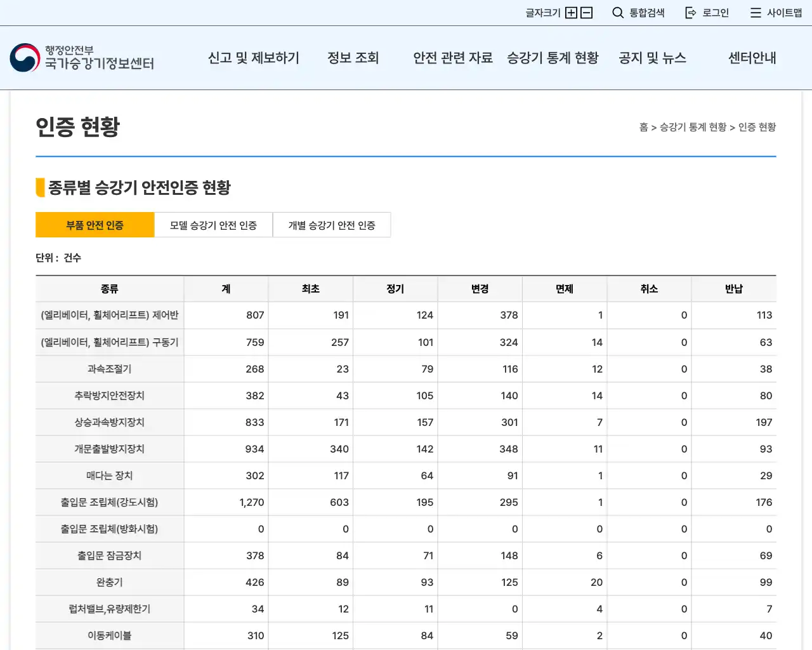Select the 매다는 장치 row label

click(x=110, y=475)
